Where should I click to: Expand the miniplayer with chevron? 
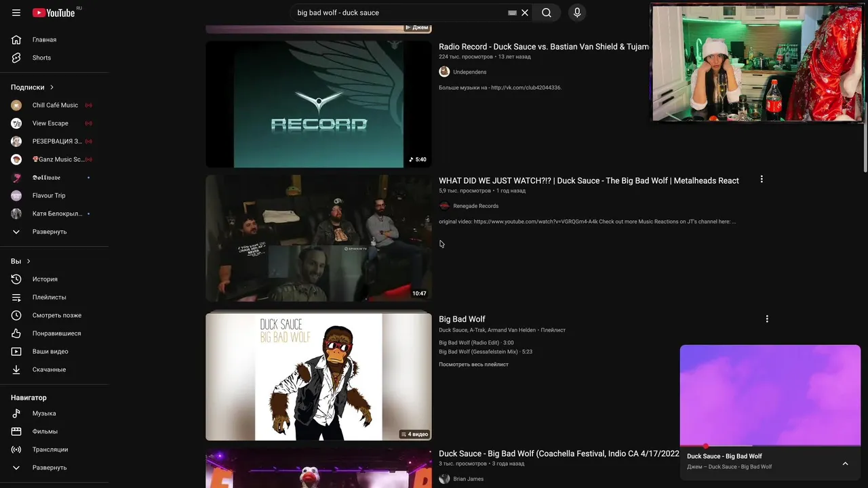click(x=845, y=464)
